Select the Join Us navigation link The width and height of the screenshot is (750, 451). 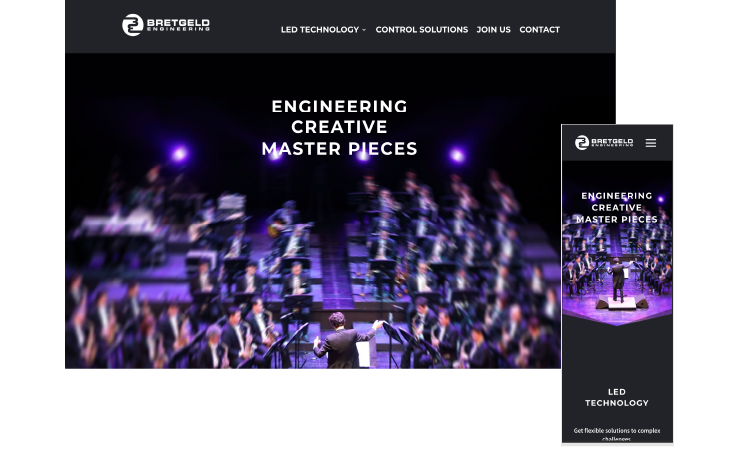[x=493, y=30]
